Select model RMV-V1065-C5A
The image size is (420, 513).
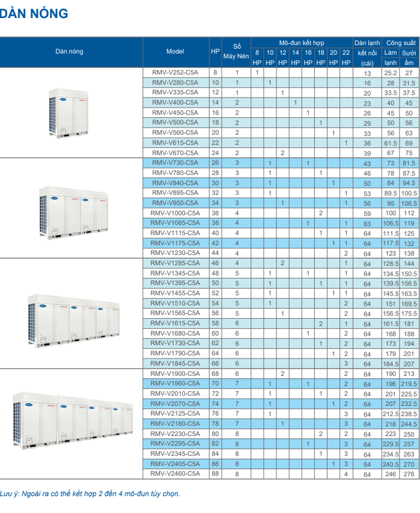tap(175, 223)
